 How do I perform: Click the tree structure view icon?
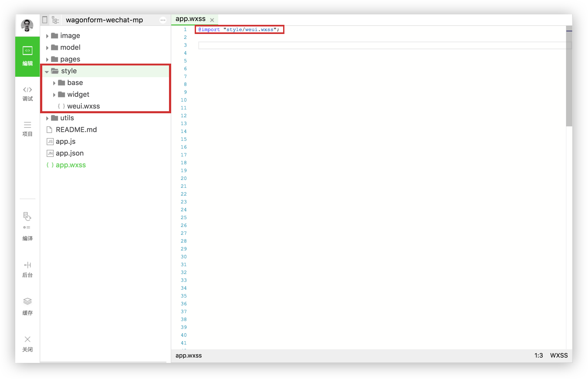point(55,20)
